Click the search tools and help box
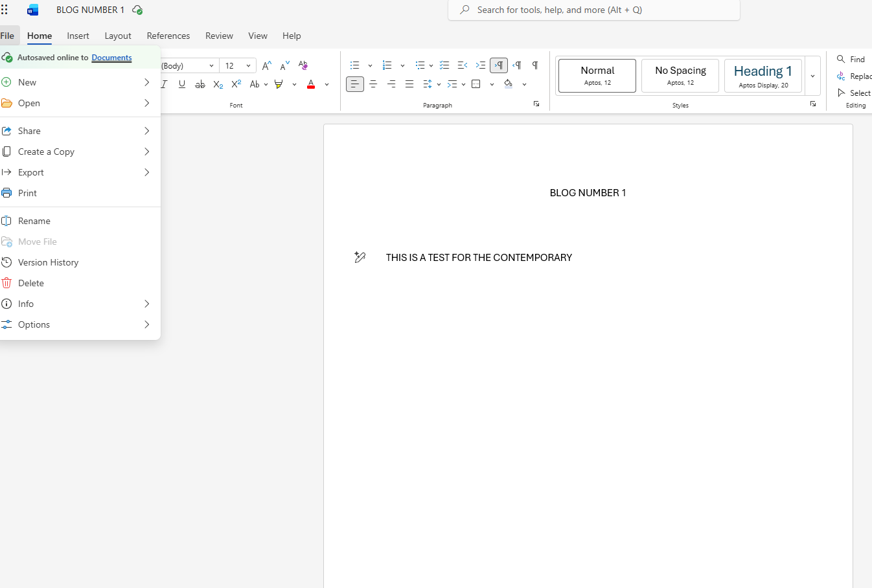Screen dimensions: 872x588 (594, 10)
